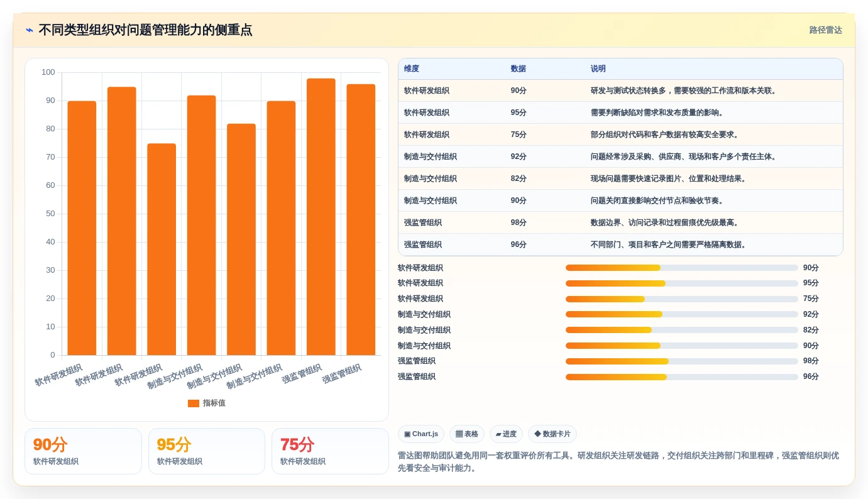Click the Chart.js tag chip

(421, 434)
